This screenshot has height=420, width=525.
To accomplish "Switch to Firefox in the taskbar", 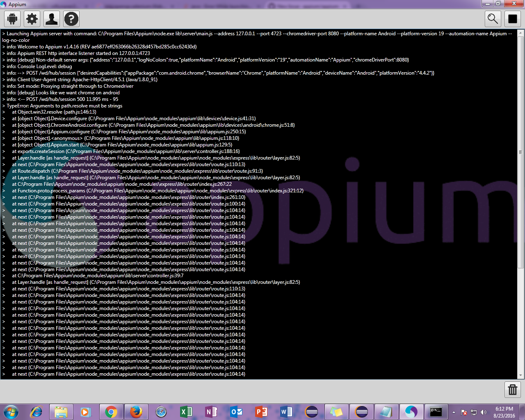I will pyautogui.click(x=136, y=412).
